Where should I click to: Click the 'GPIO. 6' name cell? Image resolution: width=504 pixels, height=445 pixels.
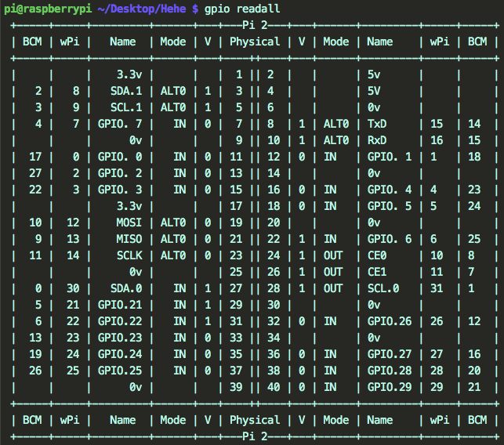click(390, 239)
